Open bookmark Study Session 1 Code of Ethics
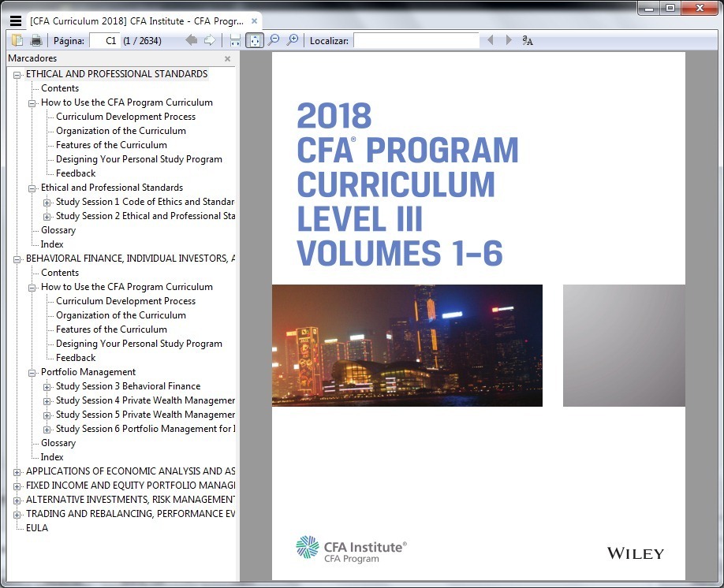Image resolution: width=724 pixels, height=588 pixels. 145,202
